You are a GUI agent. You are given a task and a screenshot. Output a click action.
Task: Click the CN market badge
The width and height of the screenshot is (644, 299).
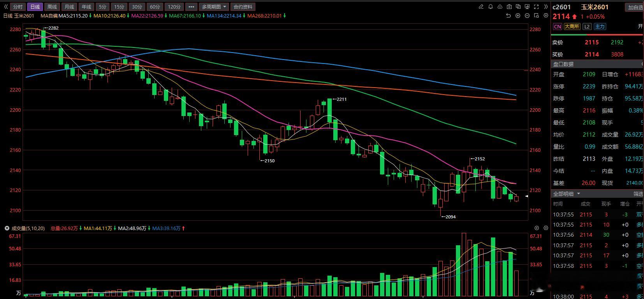558,26
